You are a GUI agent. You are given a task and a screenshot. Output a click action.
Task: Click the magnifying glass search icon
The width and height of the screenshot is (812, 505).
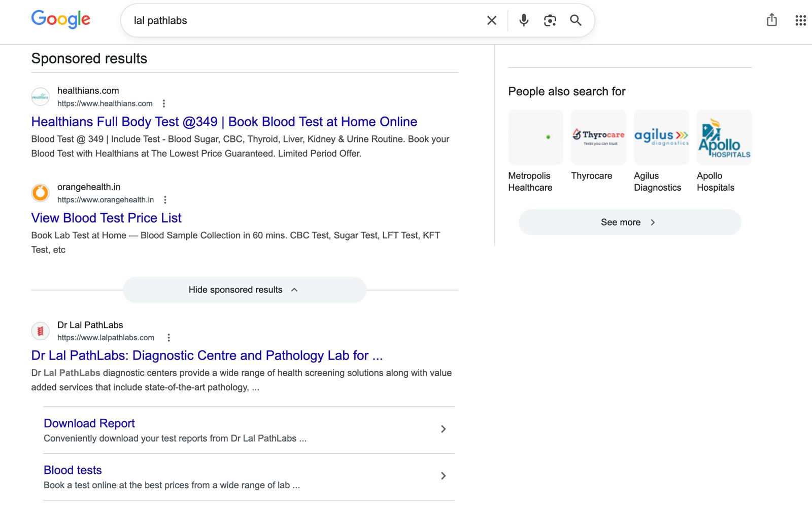[x=576, y=20]
